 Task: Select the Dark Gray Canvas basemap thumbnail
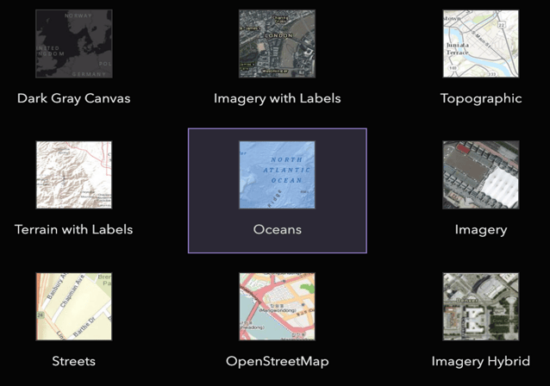[x=74, y=44]
